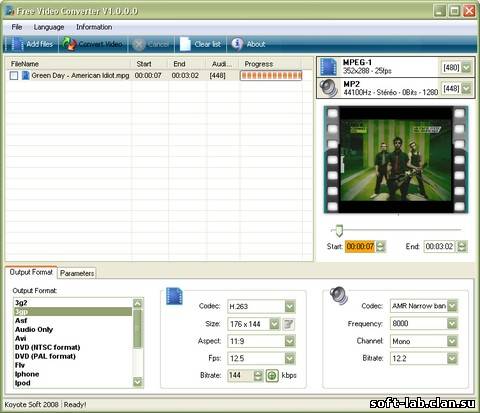Viewport: 480px width, 413px height.
Task: Select Ipod in the Output Format list
Action: pos(73,383)
